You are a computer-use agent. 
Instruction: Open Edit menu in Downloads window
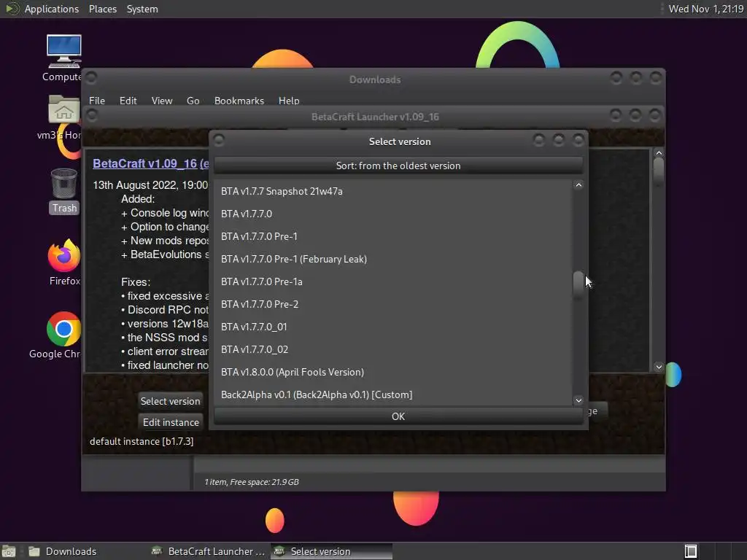point(128,101)
